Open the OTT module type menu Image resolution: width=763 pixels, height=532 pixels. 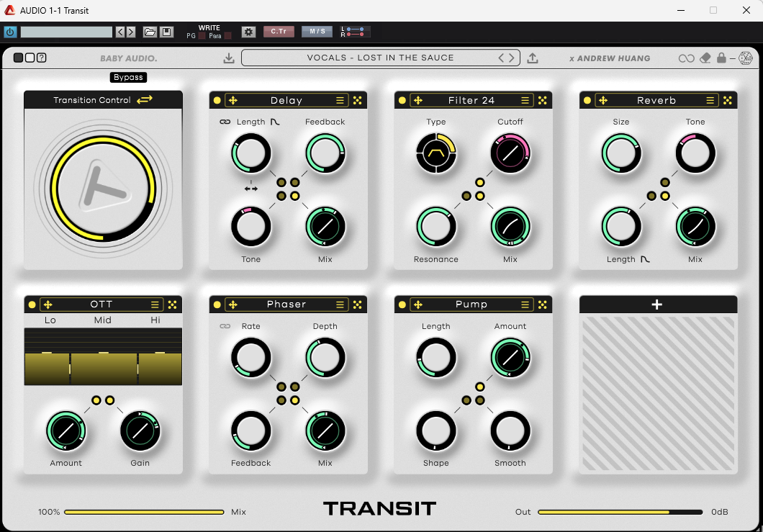(x=155, y=305)
